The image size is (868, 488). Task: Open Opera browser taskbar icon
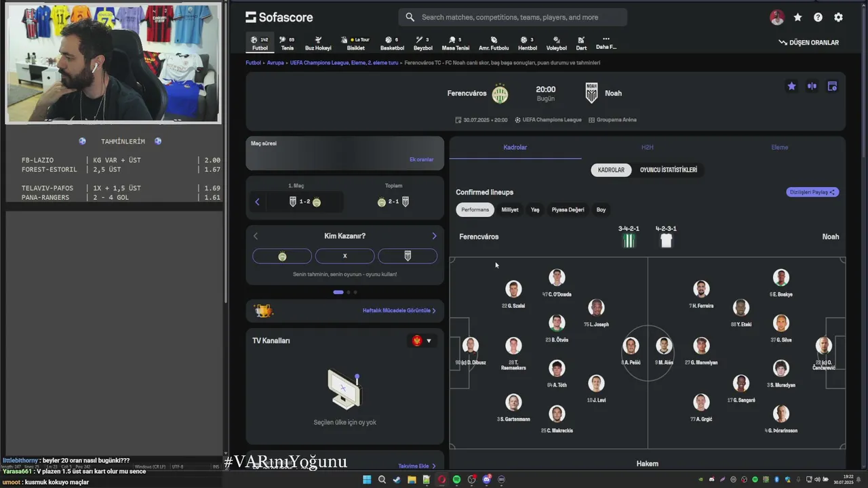441,480
